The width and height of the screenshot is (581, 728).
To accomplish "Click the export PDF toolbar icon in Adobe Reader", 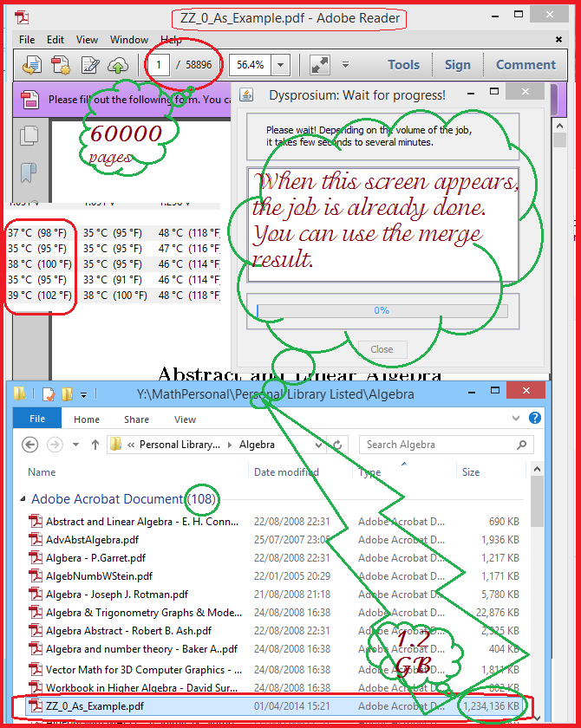I will click(x=32, y=64).
